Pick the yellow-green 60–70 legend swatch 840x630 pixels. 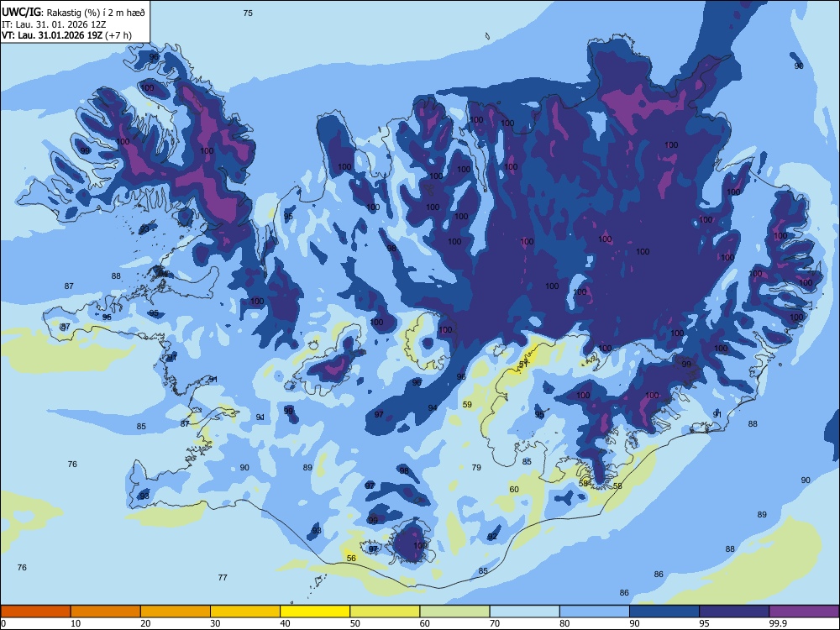pos(454,612)
